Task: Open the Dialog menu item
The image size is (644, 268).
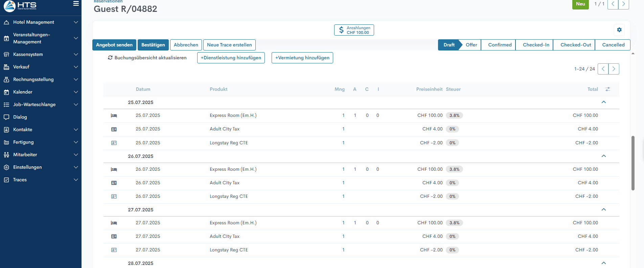Action: pos(20,117)
